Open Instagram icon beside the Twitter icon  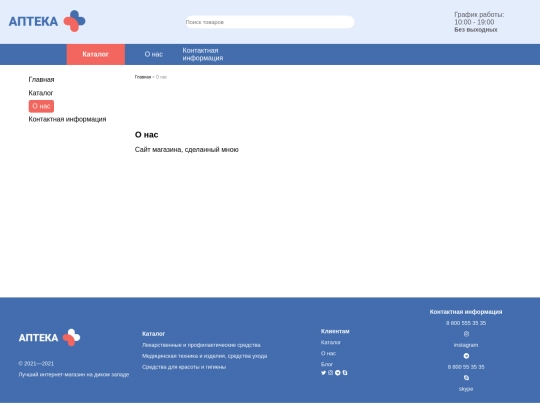pos(331,373)
